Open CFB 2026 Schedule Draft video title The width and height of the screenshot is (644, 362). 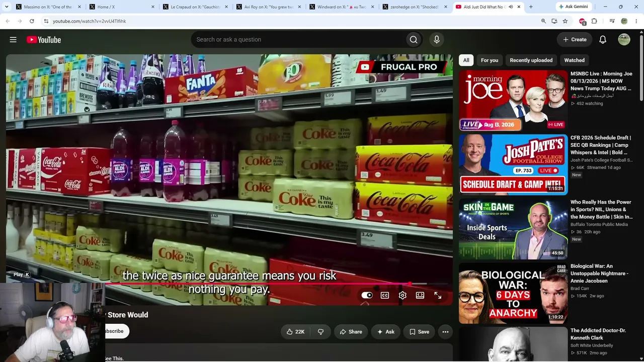click(x=601, y=145)
